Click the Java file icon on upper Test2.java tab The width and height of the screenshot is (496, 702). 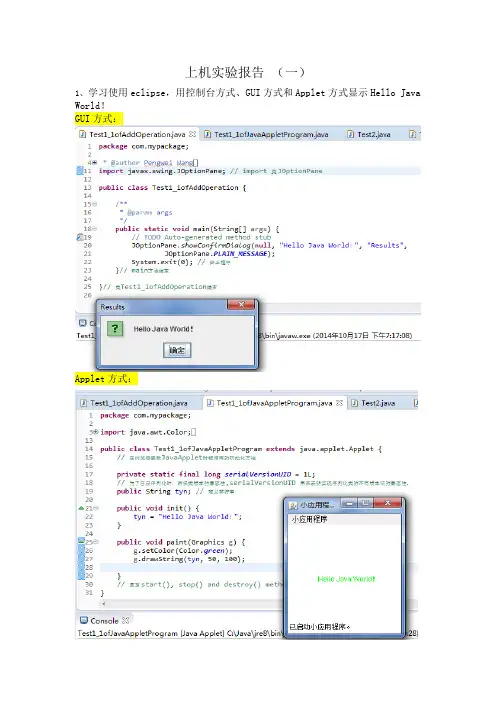click(x=351, y=134)
